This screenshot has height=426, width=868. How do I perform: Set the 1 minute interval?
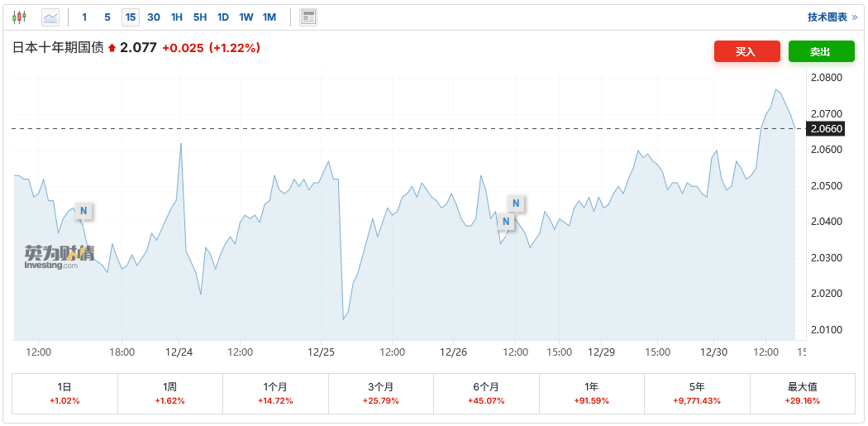coord(84,17)
